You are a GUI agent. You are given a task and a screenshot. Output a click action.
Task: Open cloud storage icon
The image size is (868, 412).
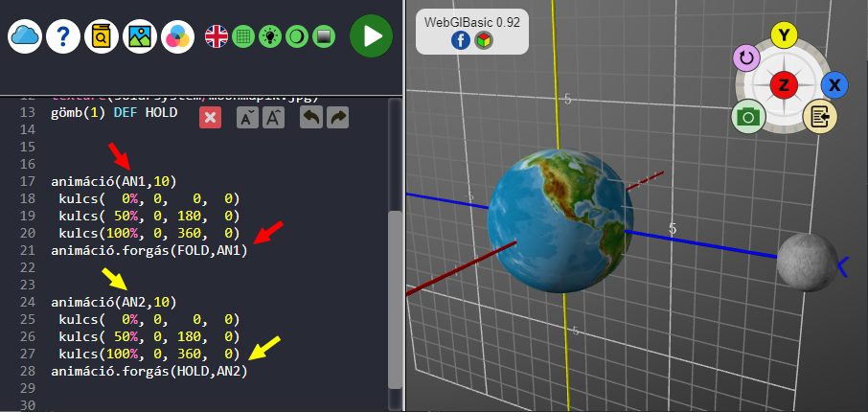(x=25, y=36)
